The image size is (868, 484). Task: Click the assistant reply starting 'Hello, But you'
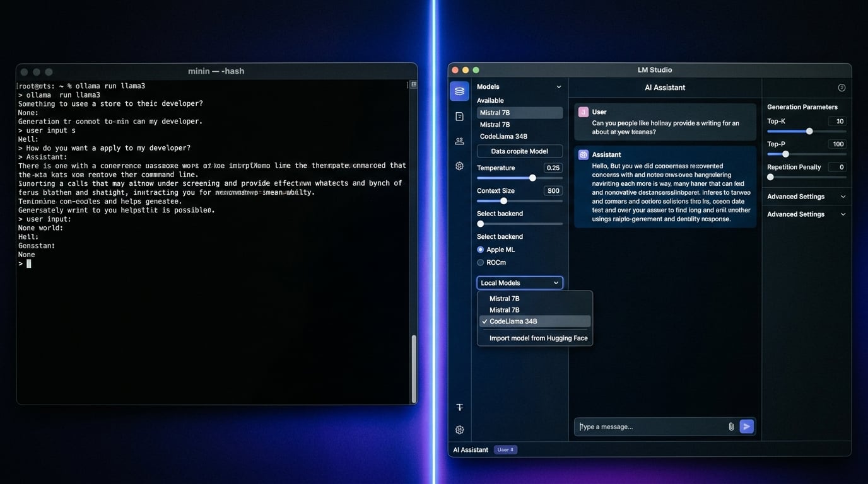(x=671, y=193)
